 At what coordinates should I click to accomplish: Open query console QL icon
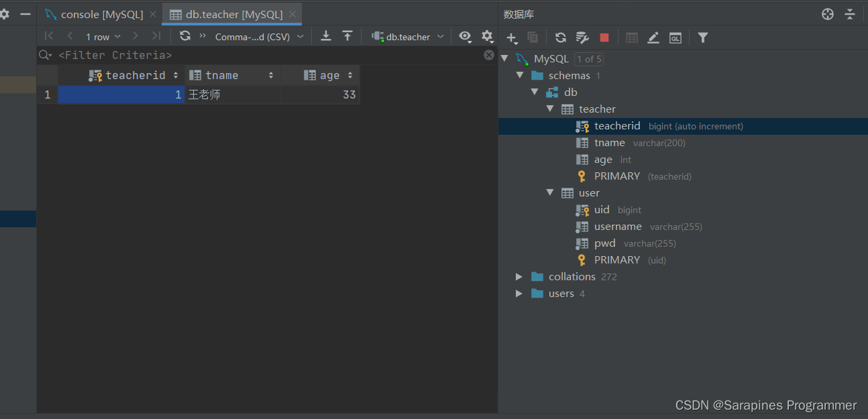[675, 38]
